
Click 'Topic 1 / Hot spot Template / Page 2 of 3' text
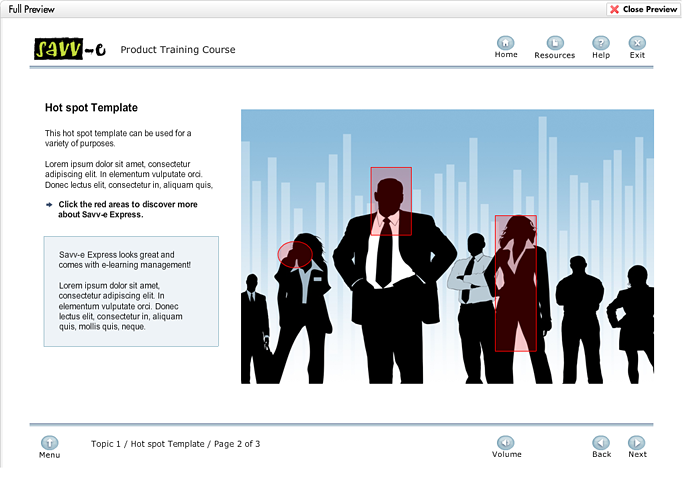pyautogui.click(x=176, y=444)
